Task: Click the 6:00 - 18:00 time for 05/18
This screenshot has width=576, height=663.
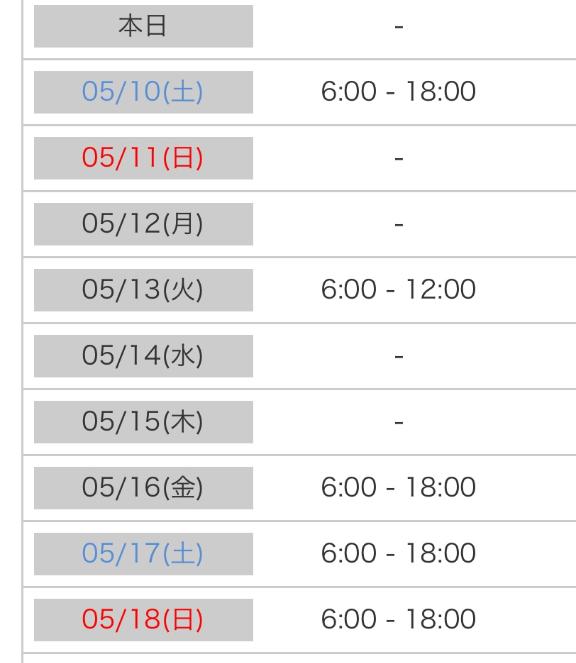Action: [x=398, y=619]
